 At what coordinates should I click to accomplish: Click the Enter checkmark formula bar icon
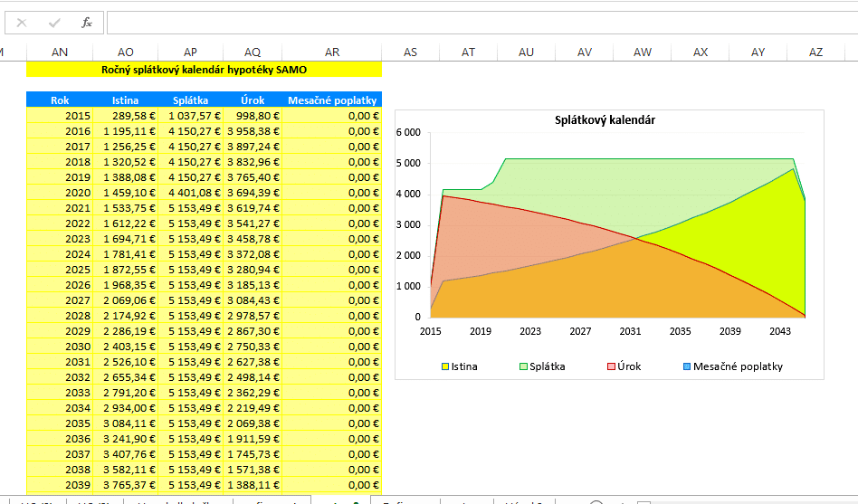tap(54, 23)
